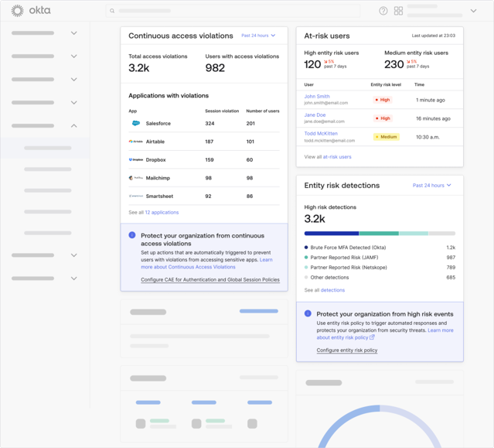Click Configure entity risk policy
The height and width of the screenshot is (448, 494).
click(x=347, y=351)
